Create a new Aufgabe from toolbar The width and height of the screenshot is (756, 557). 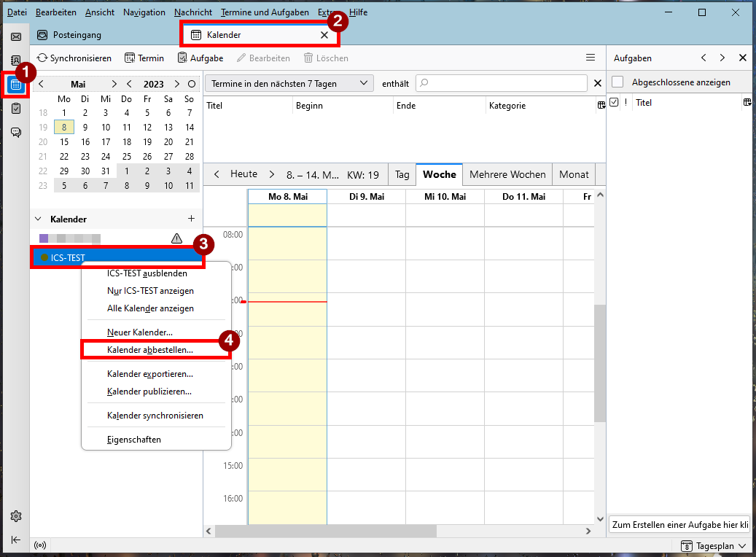click(200, 58)
